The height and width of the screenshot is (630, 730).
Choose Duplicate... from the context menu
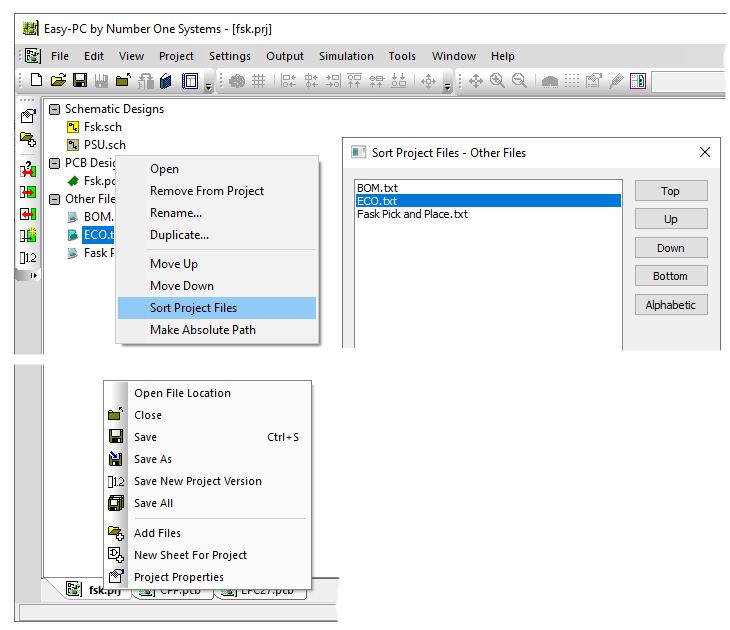217,235
